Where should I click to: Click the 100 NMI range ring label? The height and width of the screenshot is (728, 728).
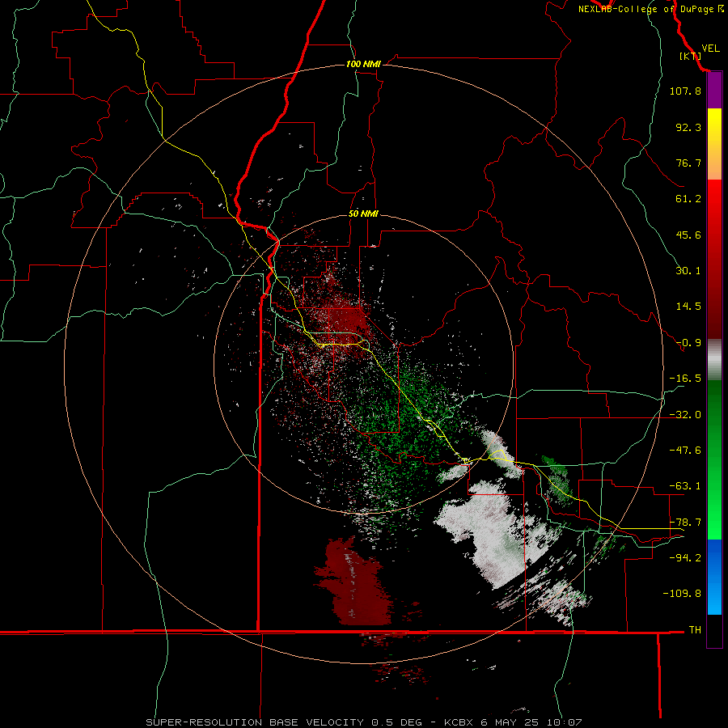[x=363, y=64]
